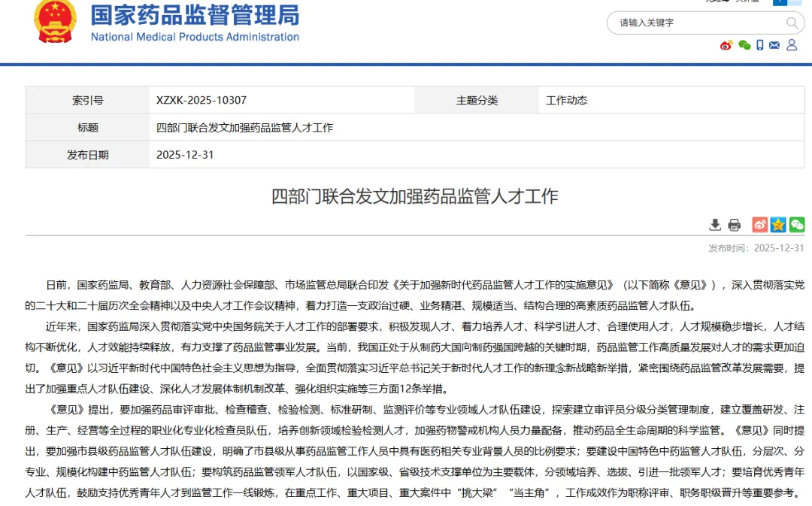Viewport: 812px width, 506px height.
Task: Select index number XZXK-2025-10307
Action: coord(201,100)
